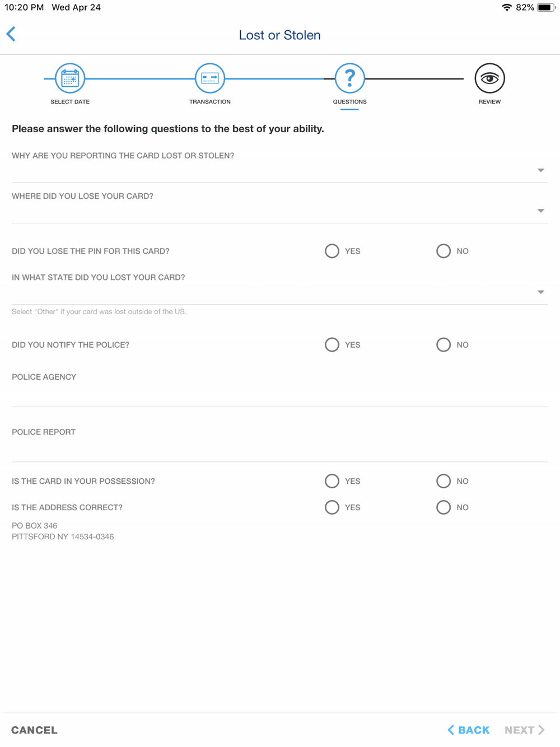Screen dimensions: 560x747
Task: Tap the battery icon in status bar
Action: click(546, 7)
